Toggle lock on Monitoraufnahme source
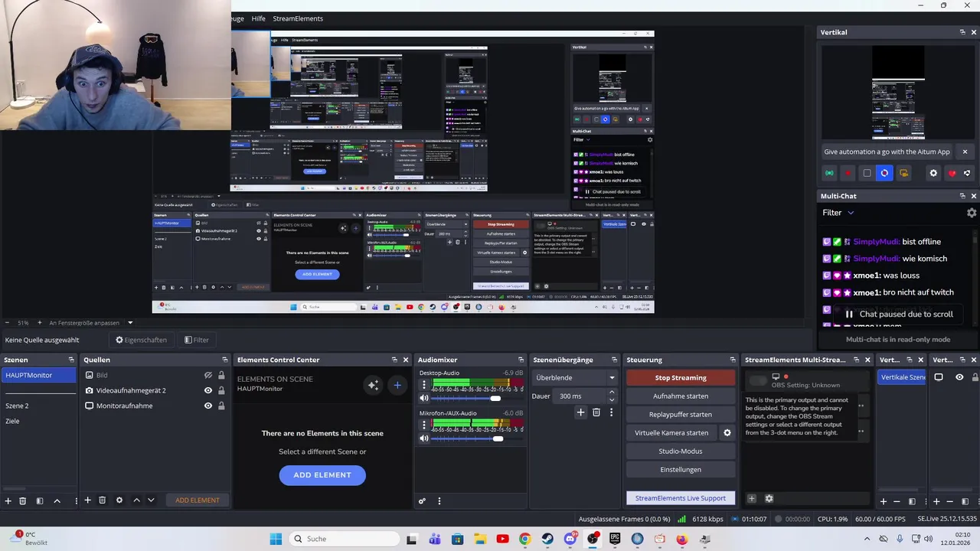 tap(221, 406)
